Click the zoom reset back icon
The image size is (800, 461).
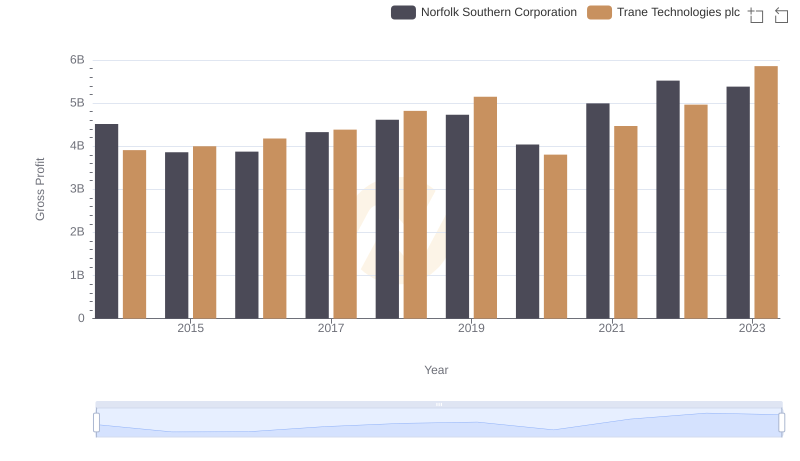[781, 15]
